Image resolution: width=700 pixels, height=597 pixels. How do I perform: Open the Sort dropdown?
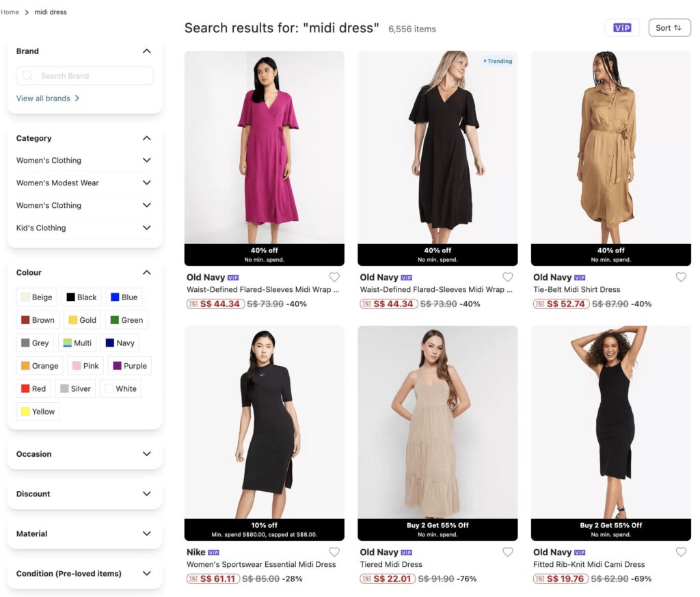669,28
